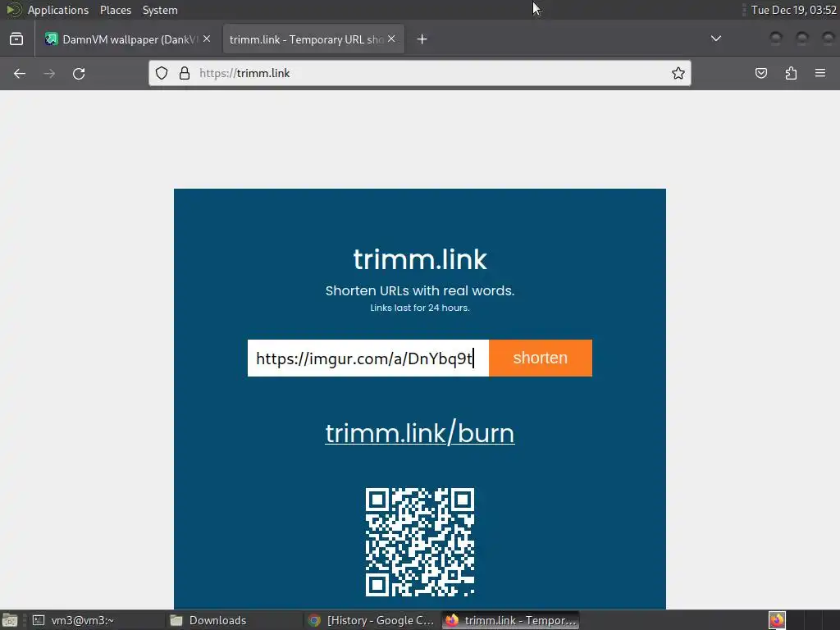This screenshot has width=840, height=630.
Task: Open the trimm.link/burn short link
Action: click(419, 433)
